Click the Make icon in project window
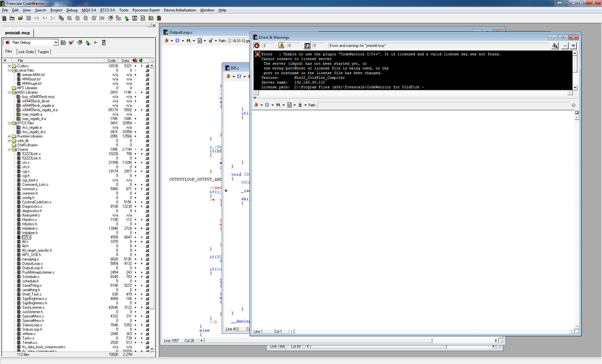This screenshot has height=364, width=602. click(x=80, y=43)
